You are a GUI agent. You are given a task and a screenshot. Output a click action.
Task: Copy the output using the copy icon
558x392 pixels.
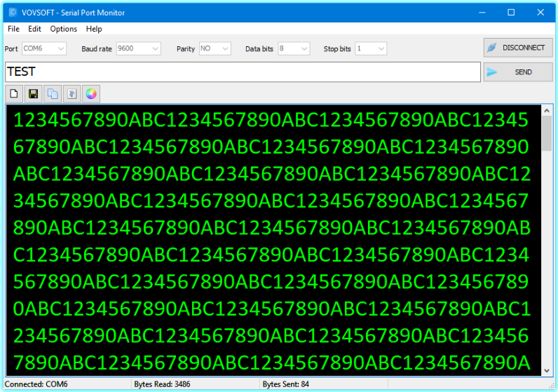(x=53, y=93)
